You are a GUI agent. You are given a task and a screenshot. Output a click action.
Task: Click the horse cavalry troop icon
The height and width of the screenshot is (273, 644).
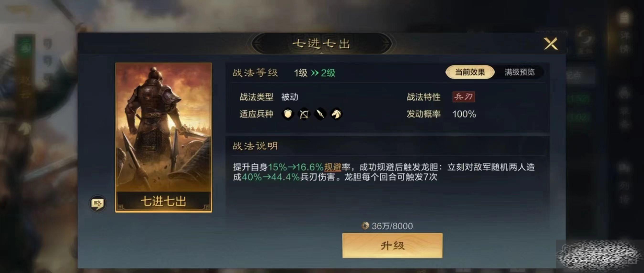coord(336,114)
